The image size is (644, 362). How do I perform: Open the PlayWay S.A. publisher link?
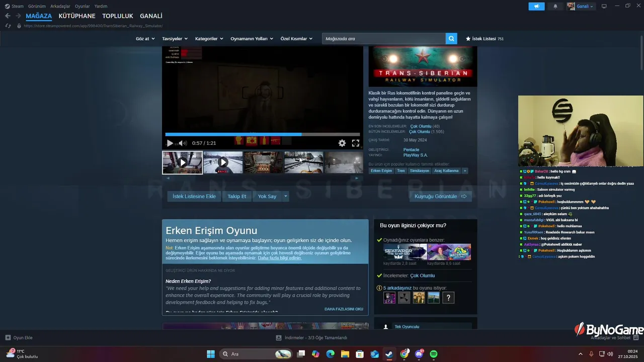[x=416, y=155]
